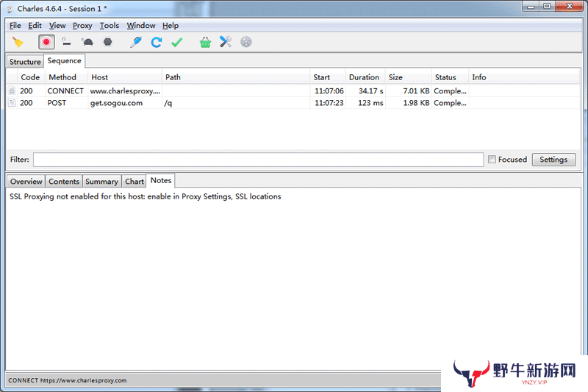588x392 pixels.
Task: Click the 11:07:23 start time cell
Action: point(329,103)
